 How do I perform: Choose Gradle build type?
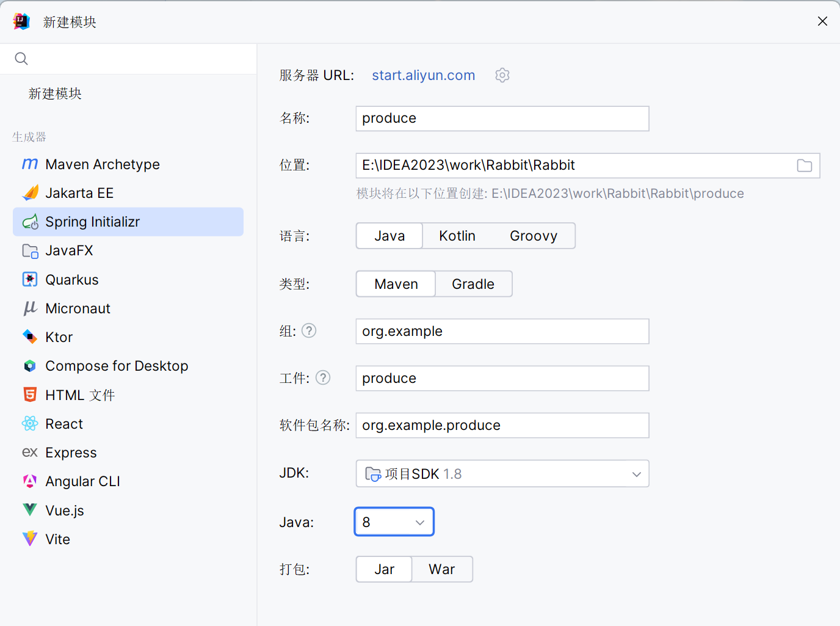coord(473,284)
